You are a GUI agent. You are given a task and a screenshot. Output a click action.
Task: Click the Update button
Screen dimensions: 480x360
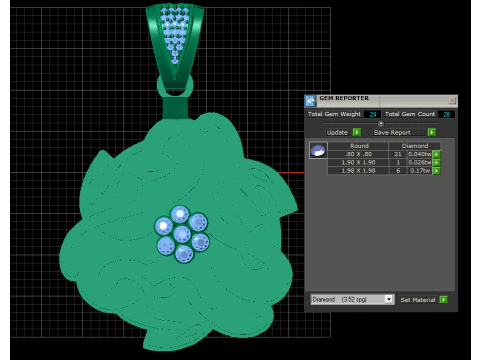click(337, 132)
